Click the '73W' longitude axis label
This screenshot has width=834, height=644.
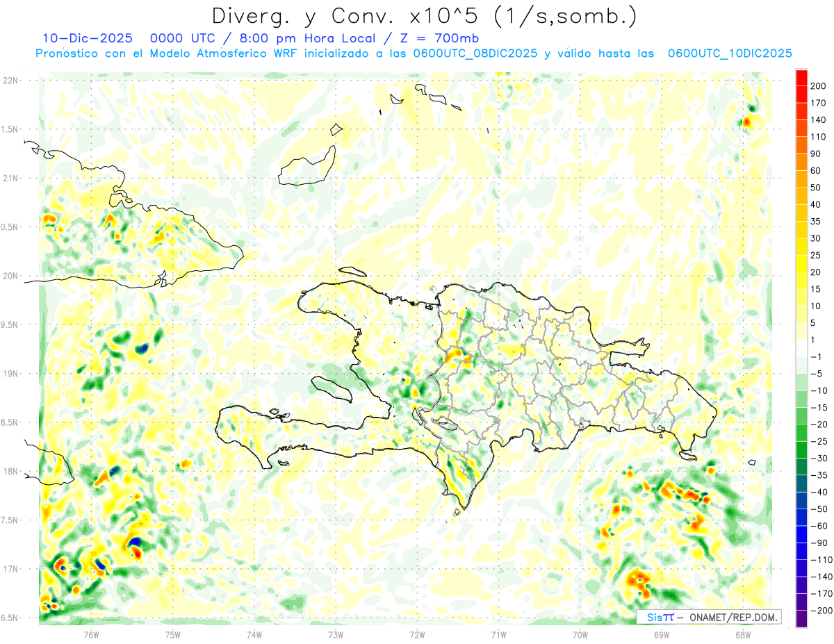click(x=336, y=634)
